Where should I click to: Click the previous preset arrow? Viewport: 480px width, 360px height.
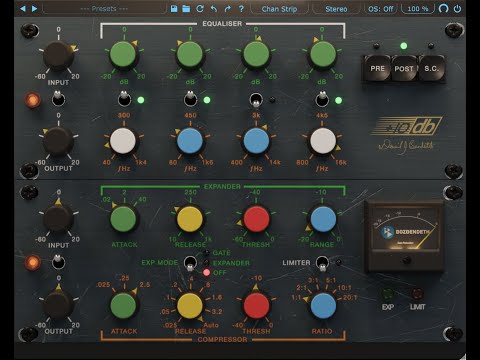tap(23, 9)
